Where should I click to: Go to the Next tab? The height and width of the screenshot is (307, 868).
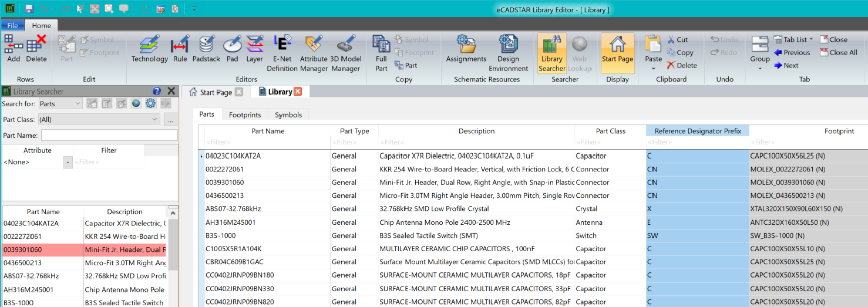[786, 65]
